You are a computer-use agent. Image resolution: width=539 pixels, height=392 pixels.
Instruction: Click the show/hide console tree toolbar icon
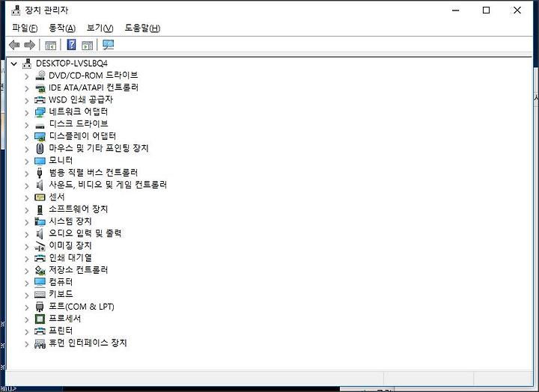coord(51,45)
